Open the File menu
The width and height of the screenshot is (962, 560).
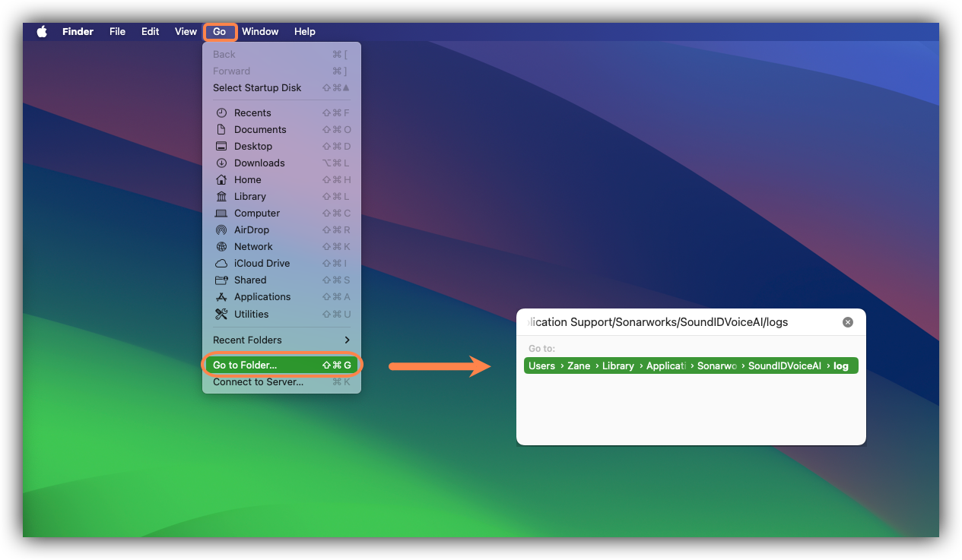(117, 32)
